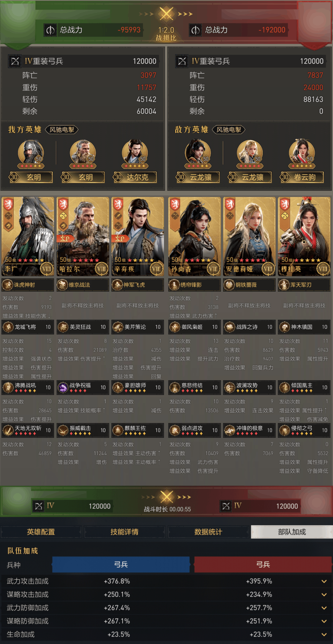Viewport: 333px width, 644px height.
Task: Select the 侵彻之弓 skill icon
Action: pyautogui.click(x=284, y=431)
